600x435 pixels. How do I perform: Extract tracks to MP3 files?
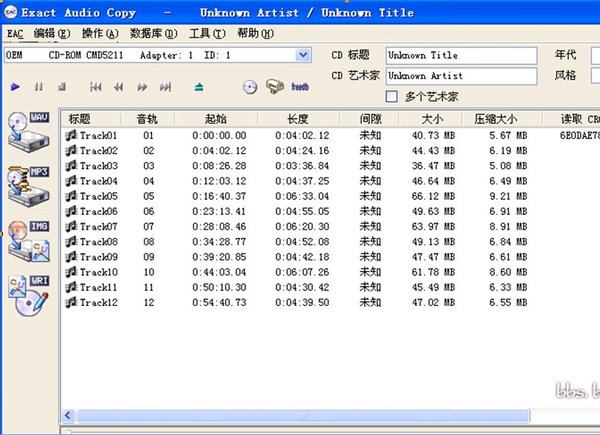(x=29, y=187)
